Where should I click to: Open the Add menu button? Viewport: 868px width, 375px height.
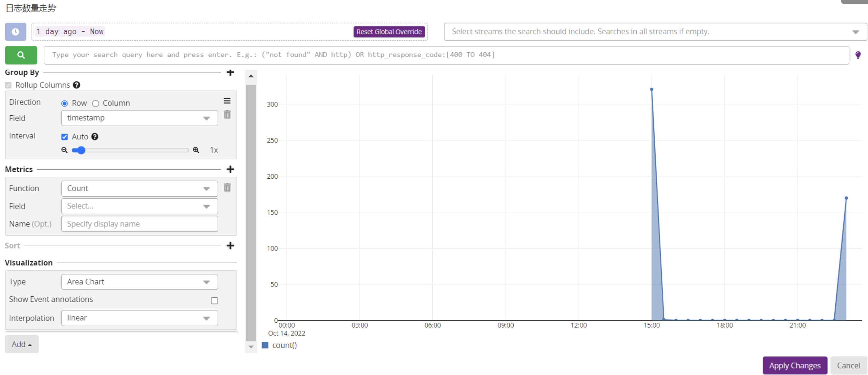pyautogui.click(x=22, y=344)
